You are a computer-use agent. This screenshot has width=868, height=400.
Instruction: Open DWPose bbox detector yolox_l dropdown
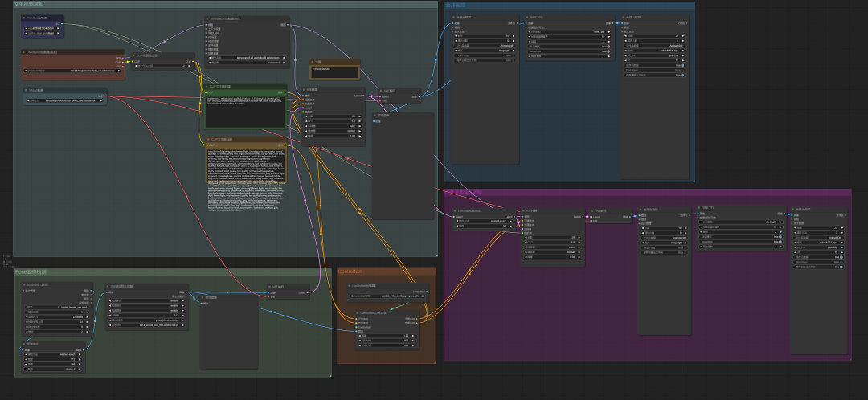tap(147, 320)
